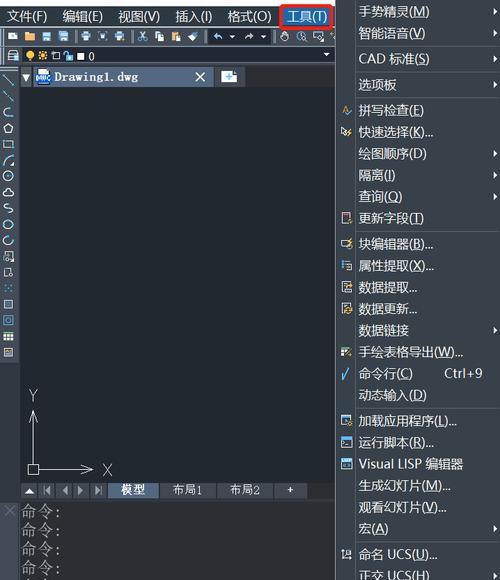Open the undo history dropdown arrow
Screen dimensions: 500x580
[x=232, y=37]
